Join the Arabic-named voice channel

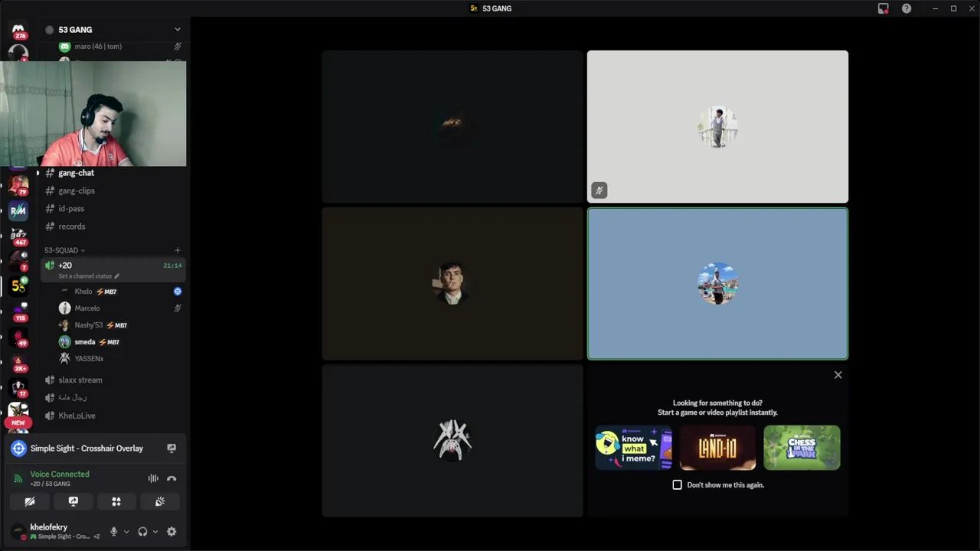point(113,397)
